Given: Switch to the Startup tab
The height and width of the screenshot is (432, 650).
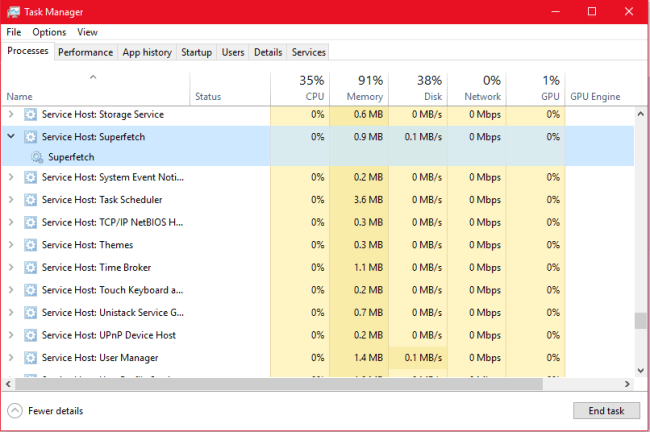Looking at the screenshot, I should 196,52.
